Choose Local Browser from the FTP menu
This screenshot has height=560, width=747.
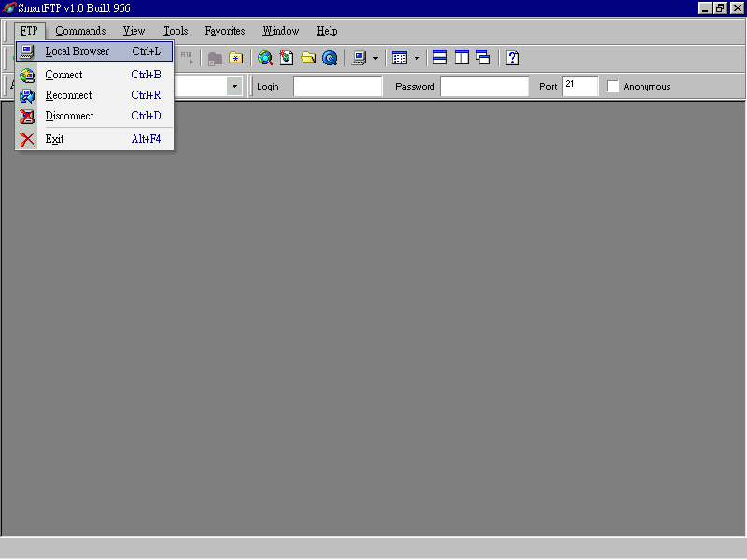coord(94,51)
